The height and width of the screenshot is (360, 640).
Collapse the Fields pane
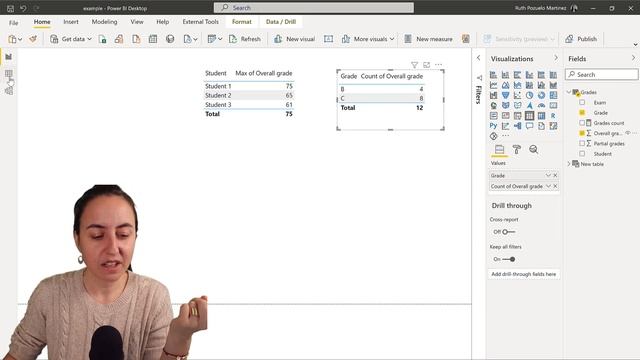pos(633,58)
